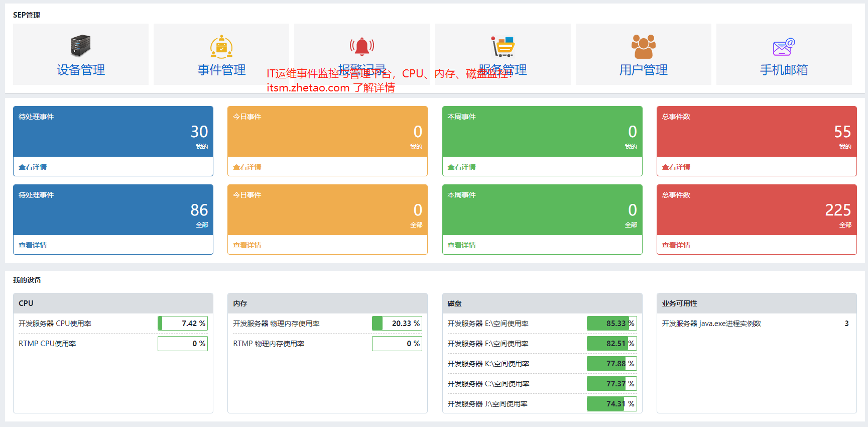The width and height of the screenshot is (868, 427).
Task: Select 开发服务器 K:\空间使用率 label
Action: pyautogui.click(x=488, y=364)
